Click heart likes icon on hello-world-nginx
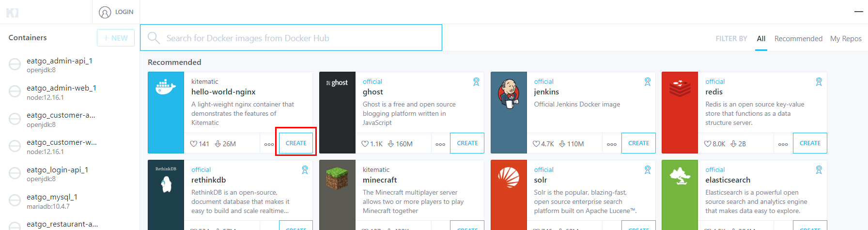This screenshot has width=868, height=230. coord(194,144)
